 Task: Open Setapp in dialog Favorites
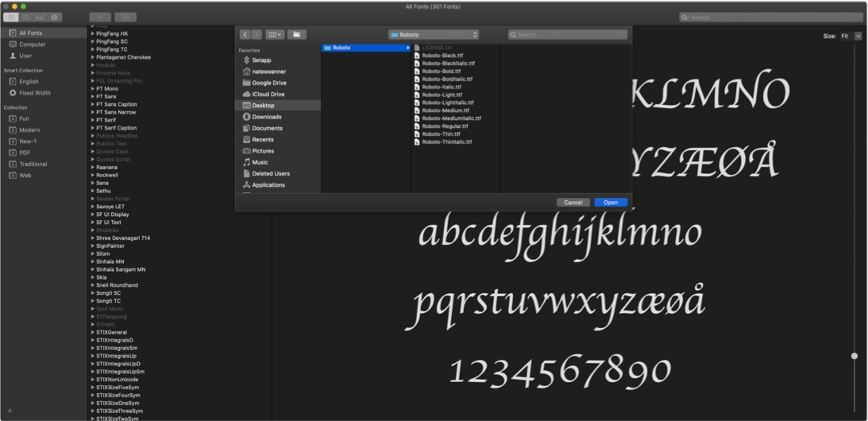(261, 60)
